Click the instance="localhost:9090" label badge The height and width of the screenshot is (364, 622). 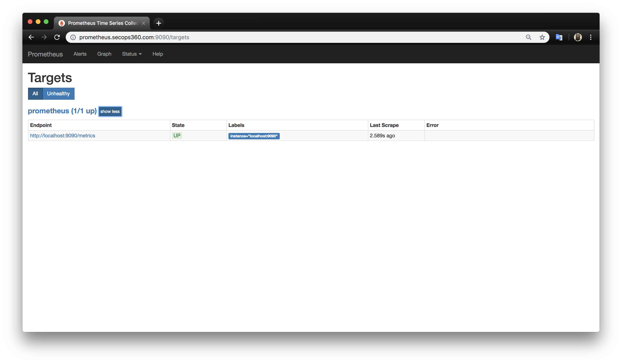tap(254, 136)
